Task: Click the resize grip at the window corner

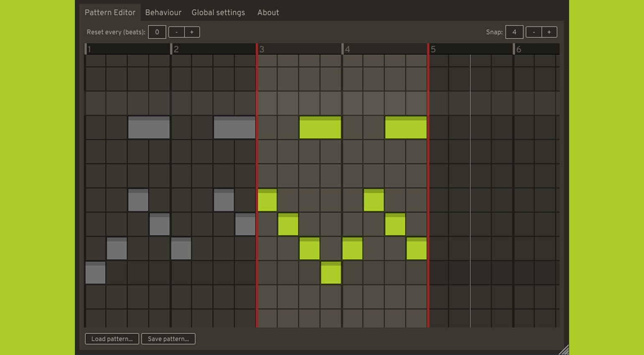Action: click(x=563, y=350)
